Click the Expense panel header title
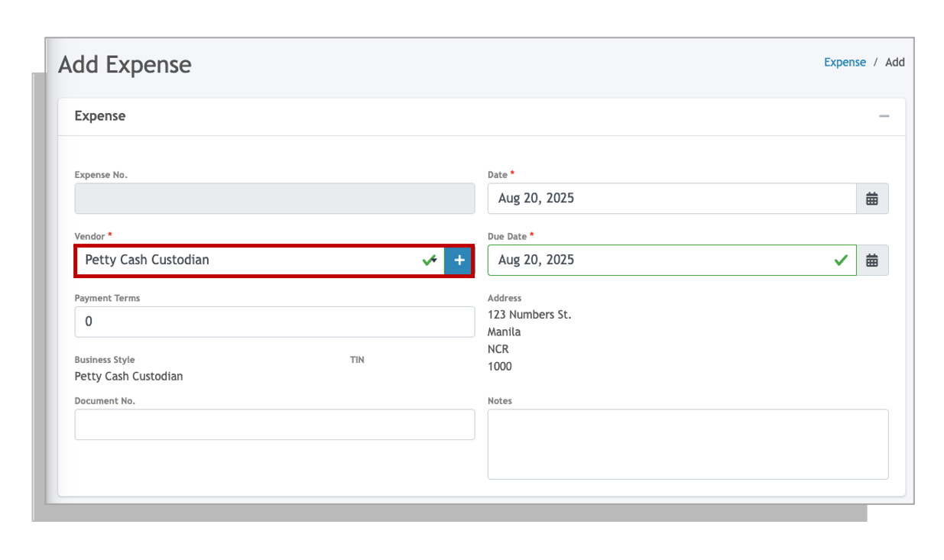This screenshot has height=560, width=944. tap(100, 116)
